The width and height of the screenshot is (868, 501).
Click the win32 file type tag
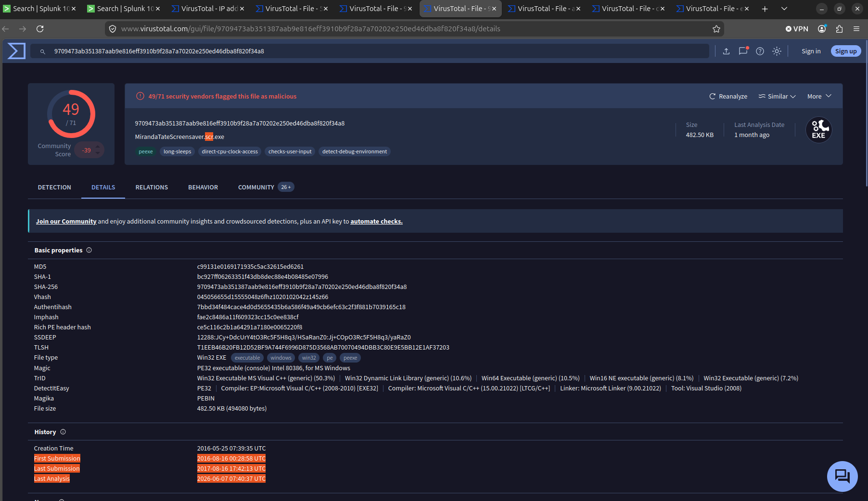(x=309, y=358)
